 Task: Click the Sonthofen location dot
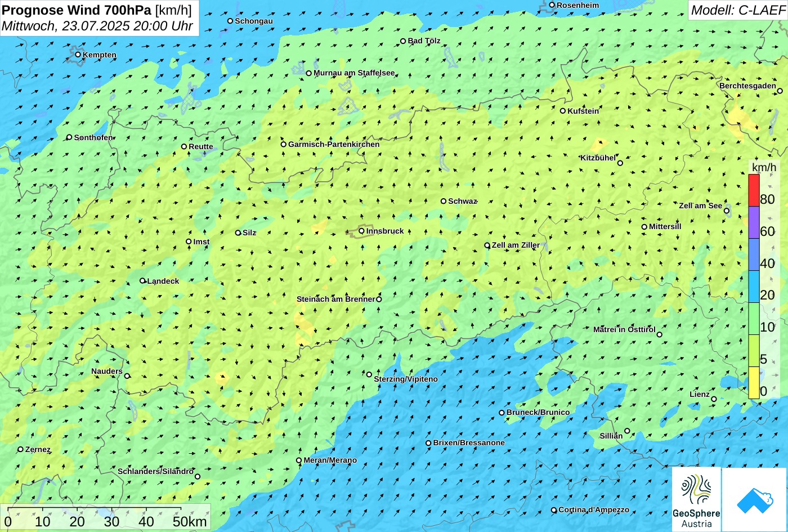pos(70,137)
